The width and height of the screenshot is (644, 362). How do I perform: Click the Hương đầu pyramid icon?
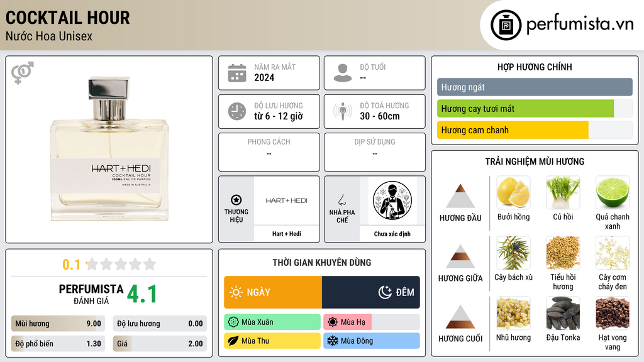460,196
